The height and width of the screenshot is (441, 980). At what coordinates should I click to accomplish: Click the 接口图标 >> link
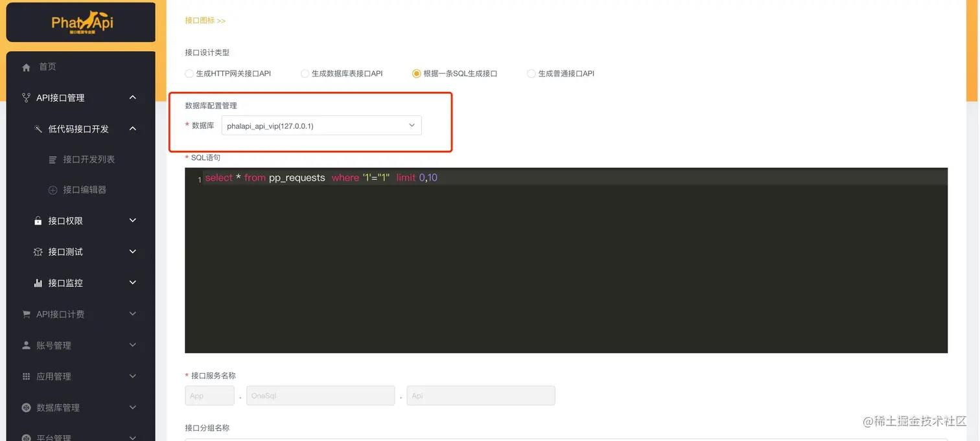click(x=205, y=21)
